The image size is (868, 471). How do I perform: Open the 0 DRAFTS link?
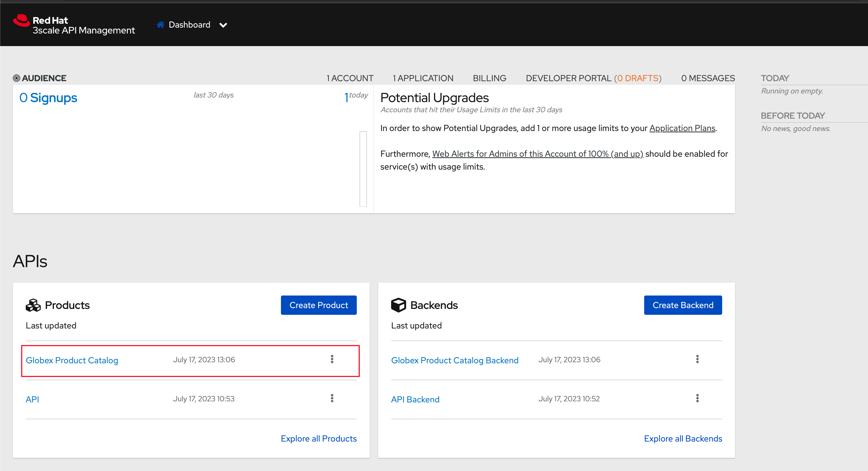[x=638, y=78]
